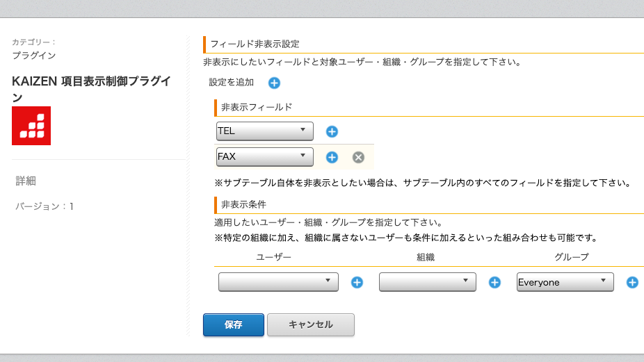Expand the empty 組織 dropdown
This screenshot has height=362, width=644.
tap(428, 282)
